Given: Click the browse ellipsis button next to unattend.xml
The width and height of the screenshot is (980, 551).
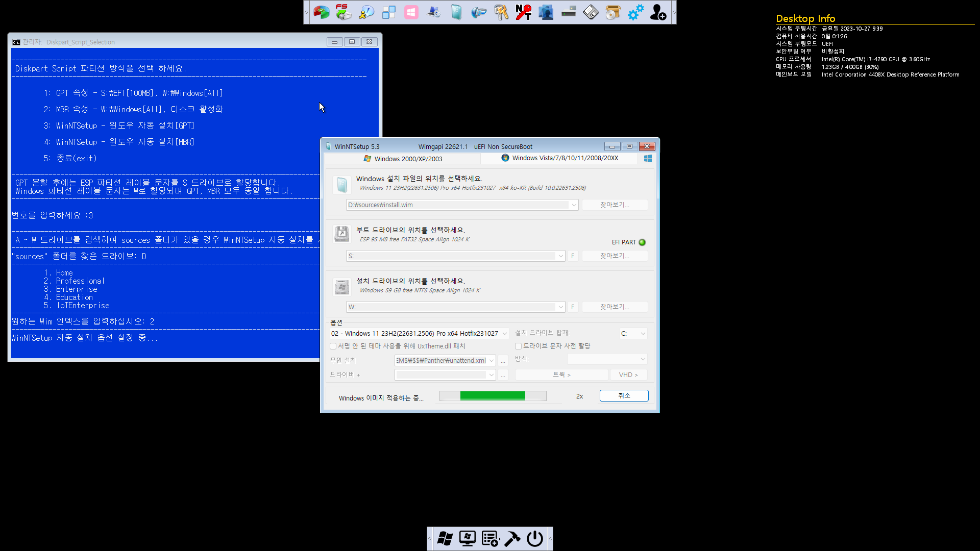Looking at the screenshot, I should coord(503,361).
